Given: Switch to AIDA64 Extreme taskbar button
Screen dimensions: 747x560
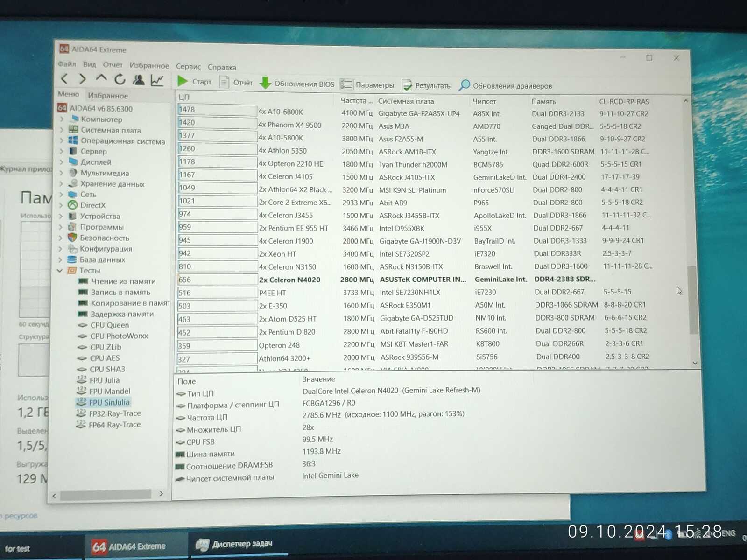Looking at the screenshot, I should (135, 546).
